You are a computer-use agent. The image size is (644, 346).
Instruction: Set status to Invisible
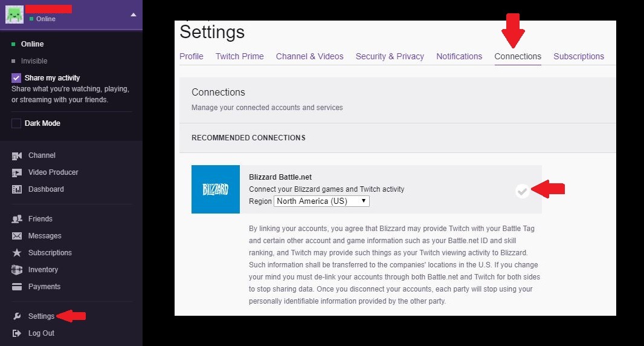tap(34, 61)
